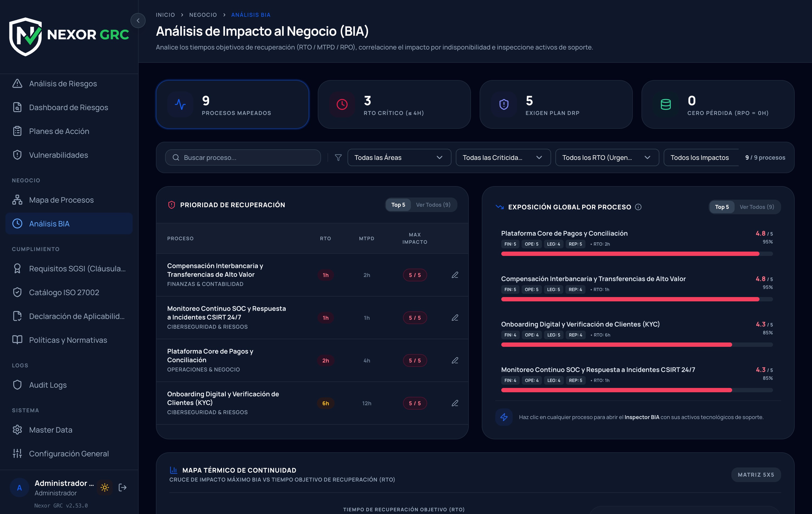This screenshot has width=812, height=514.
Task: Open the Todos los RTO dropdown
Action: 607,157
